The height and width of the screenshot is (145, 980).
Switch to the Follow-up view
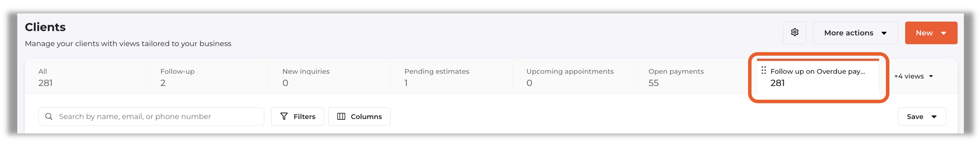(208, 77)
